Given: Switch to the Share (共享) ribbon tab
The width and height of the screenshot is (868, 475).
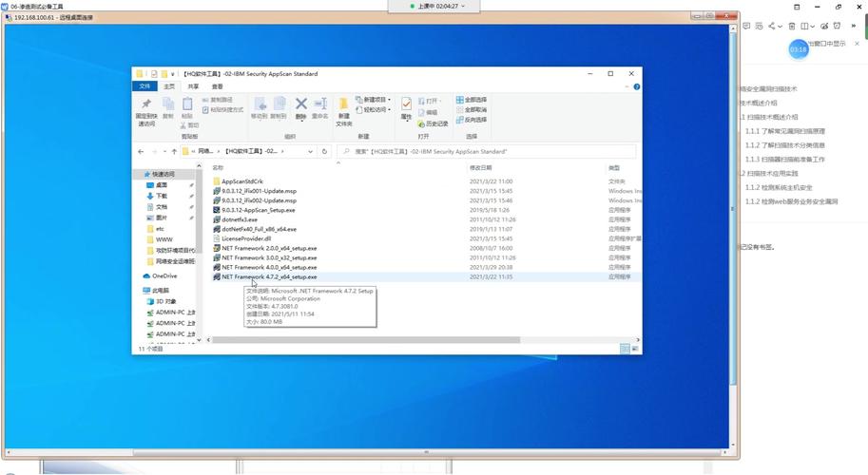Looking at the screenshot, I should click(193, 86).
